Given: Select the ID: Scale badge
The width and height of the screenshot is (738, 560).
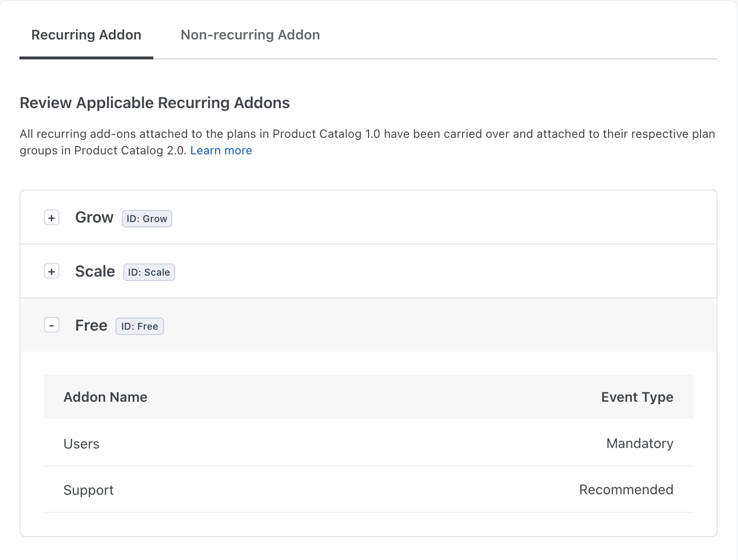Looking at the screenshot, I should coord(149,272).
